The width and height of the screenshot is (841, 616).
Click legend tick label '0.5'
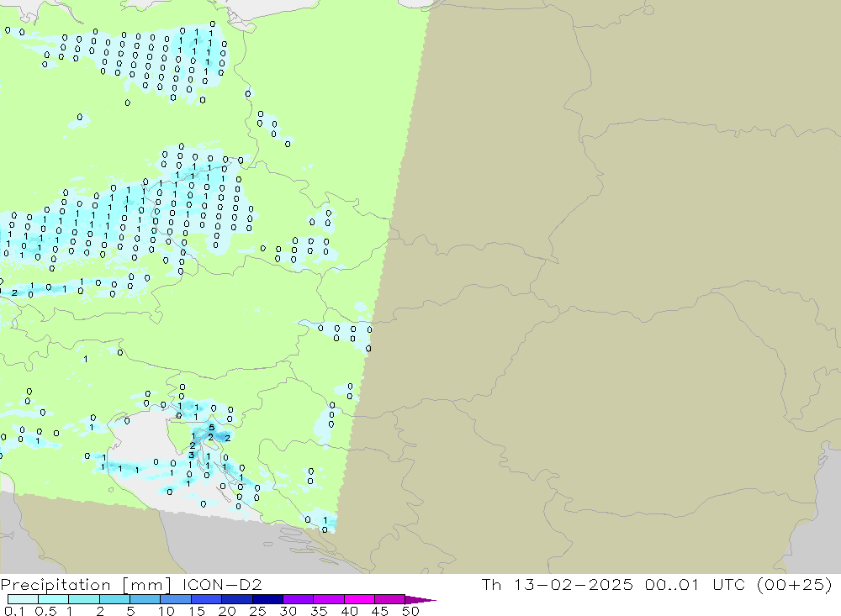coord(45,611)
